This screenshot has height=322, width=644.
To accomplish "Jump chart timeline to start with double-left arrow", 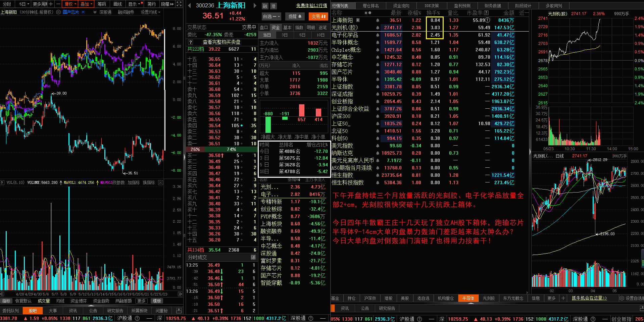I will click(2, 294).
